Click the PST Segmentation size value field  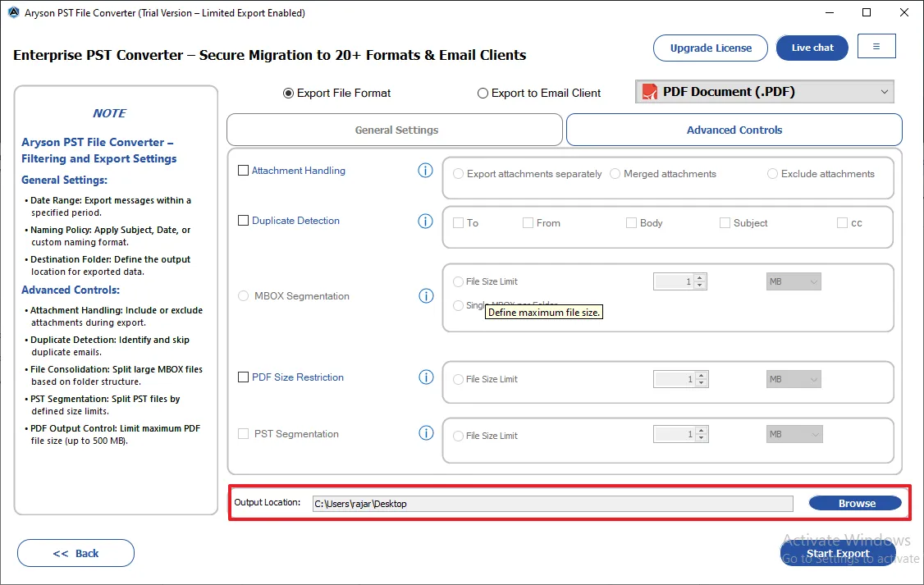point(675,434)
